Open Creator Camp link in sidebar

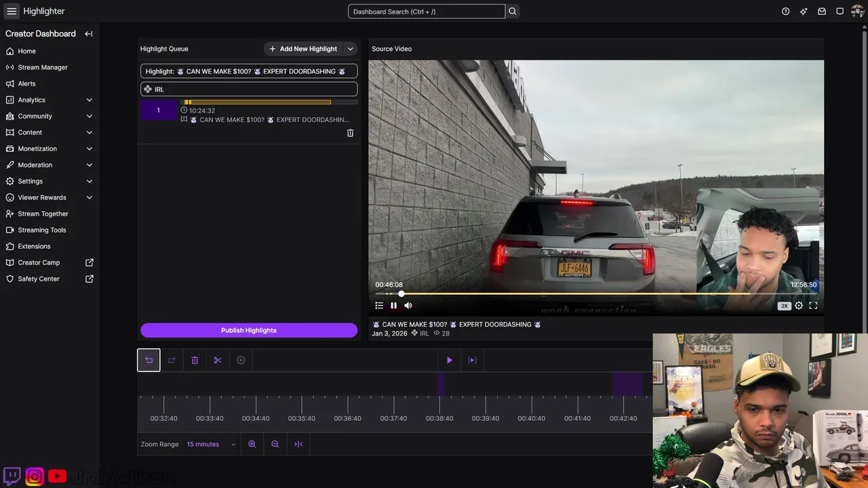point(39,262)
